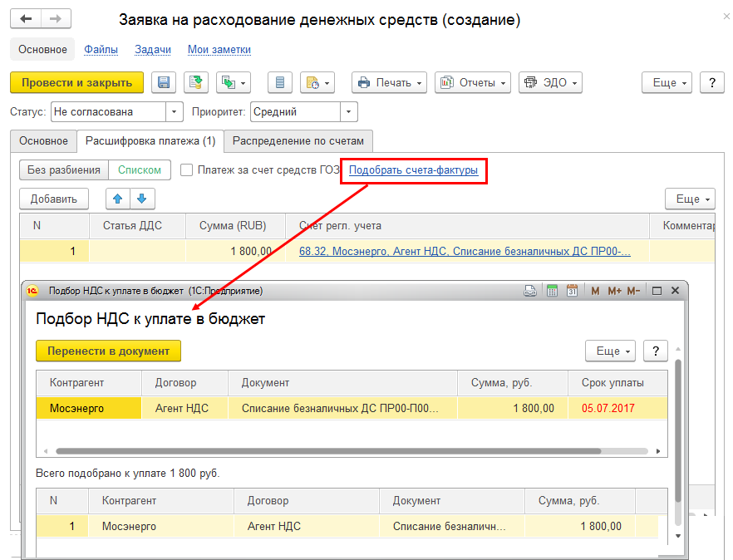The height and width of the screenshot is (560, 733).
Task: Click the Срок уплаты column header
Action: 617,383
